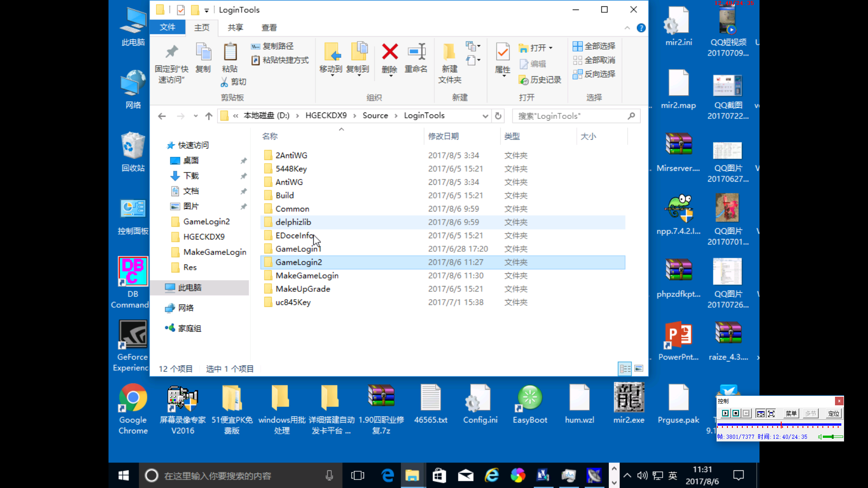This screenshot has height=488, width=868.
Task: Click the Paste (粘贴) ribbon icon
Action: pos(230,52)
